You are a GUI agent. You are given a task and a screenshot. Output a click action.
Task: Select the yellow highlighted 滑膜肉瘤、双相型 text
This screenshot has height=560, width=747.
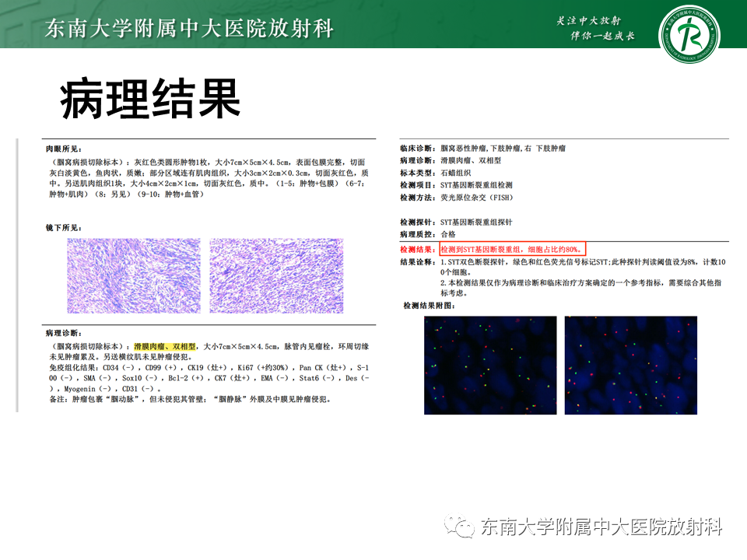pos(165,346)
